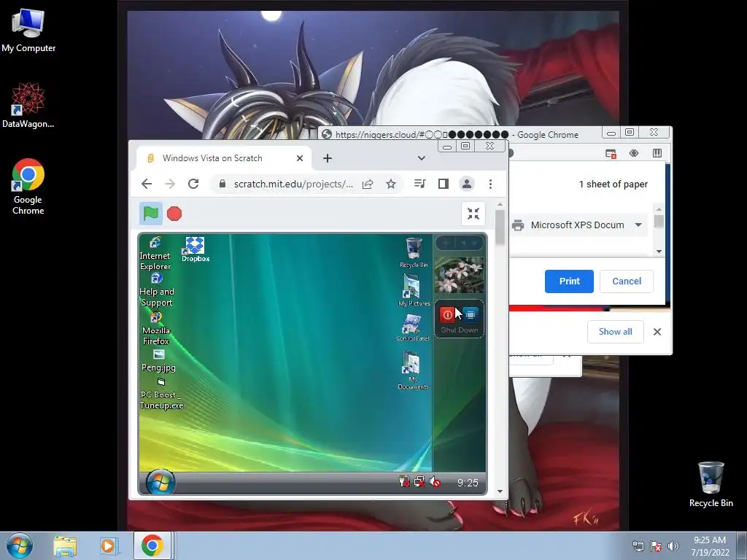Open the Peng.jpg file in the Vista simulation
Screen dimensions: 747x560
click(x=158, y=361)
